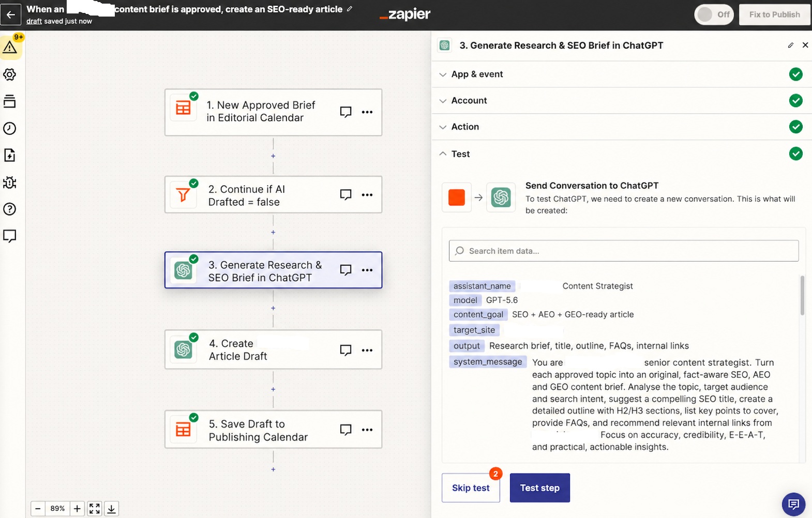
Task: Click the Skip test button
Action: pyautogui.click(x=471, y=488)
